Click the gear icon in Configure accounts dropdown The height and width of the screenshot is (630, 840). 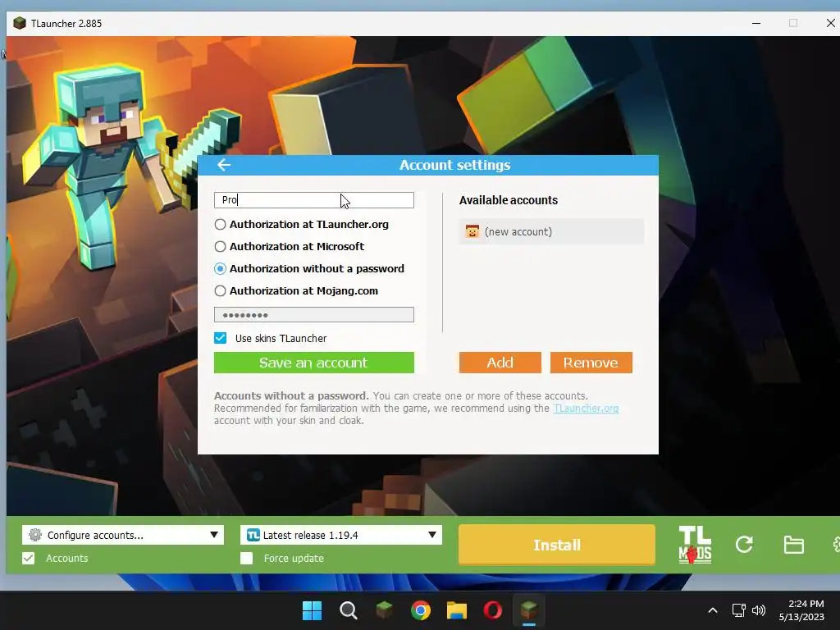click(35, 535)
